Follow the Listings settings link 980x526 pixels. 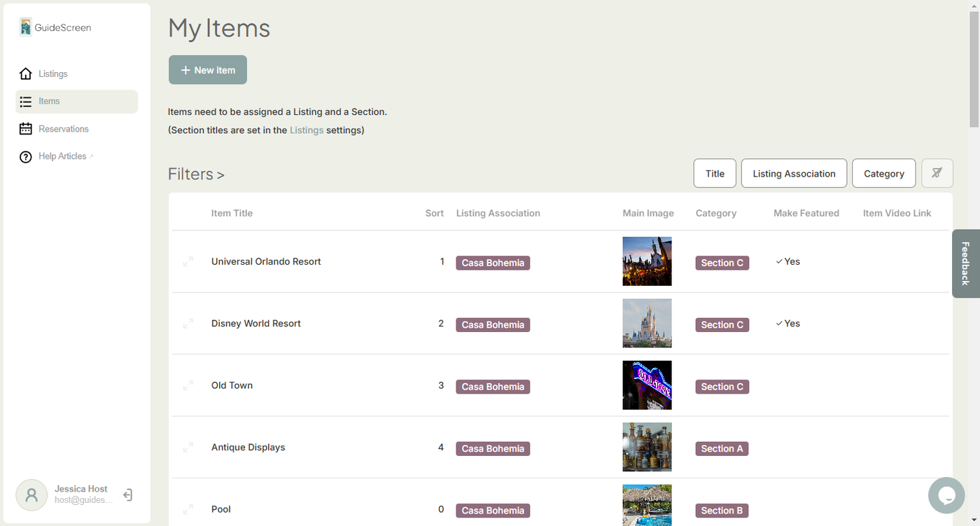click(x=307, y=130)
